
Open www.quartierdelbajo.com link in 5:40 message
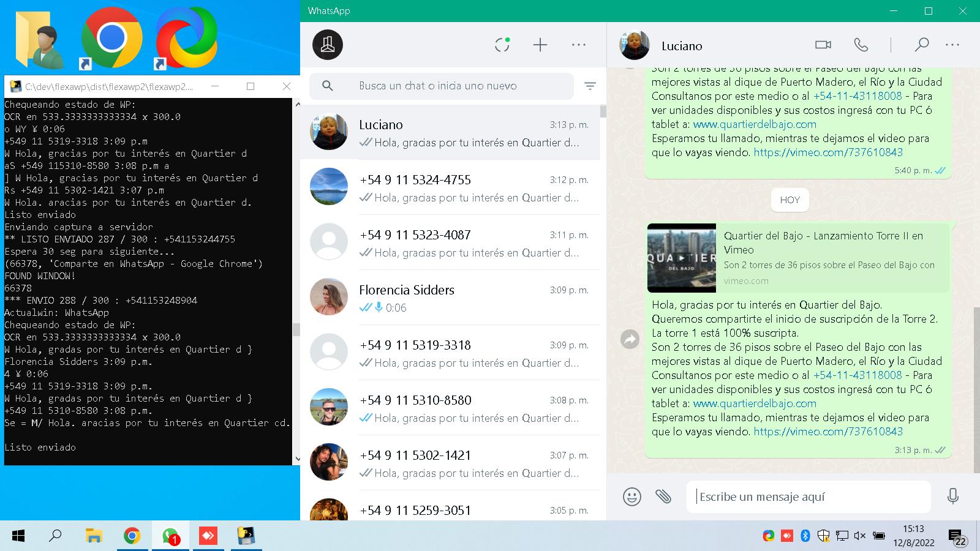[x=755, y=124]
